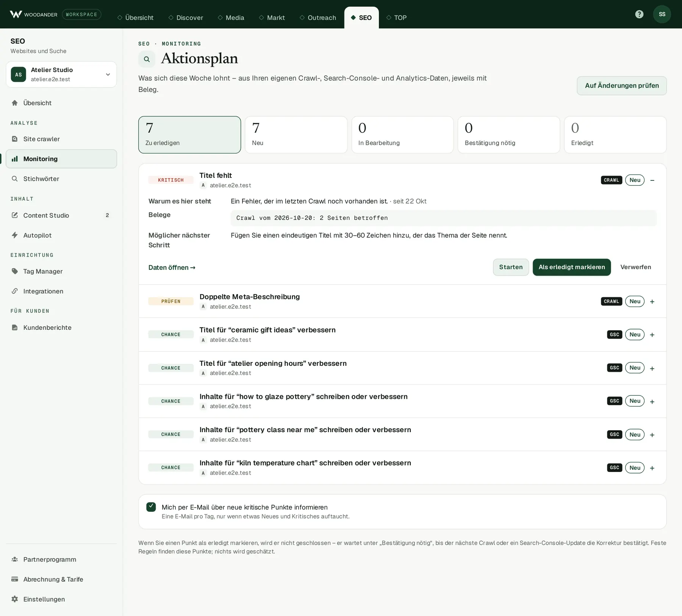Click the Content Studio edit icon
Image resolution: width=682 pixels, height=616 pixels.
[15, 215]
